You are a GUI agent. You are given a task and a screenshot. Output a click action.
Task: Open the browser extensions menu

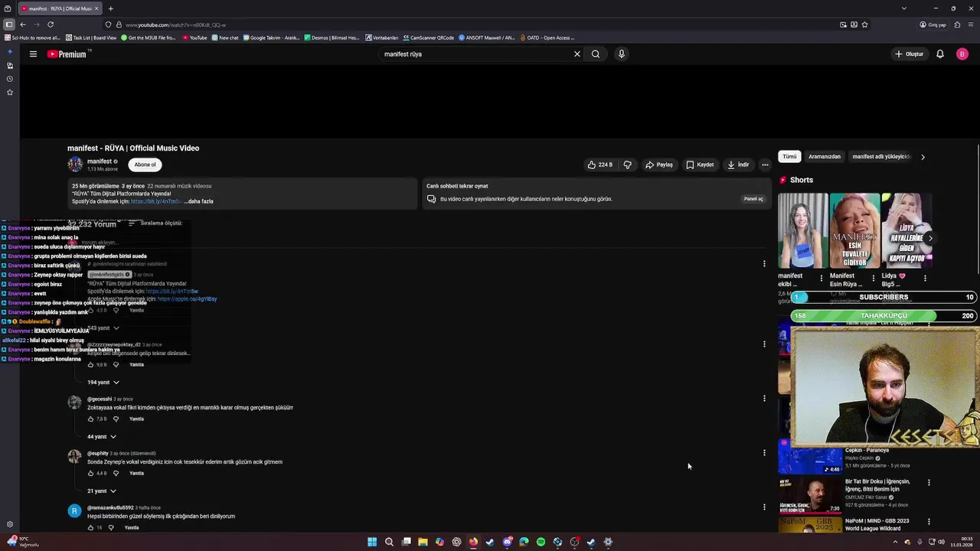pos(957,24)
